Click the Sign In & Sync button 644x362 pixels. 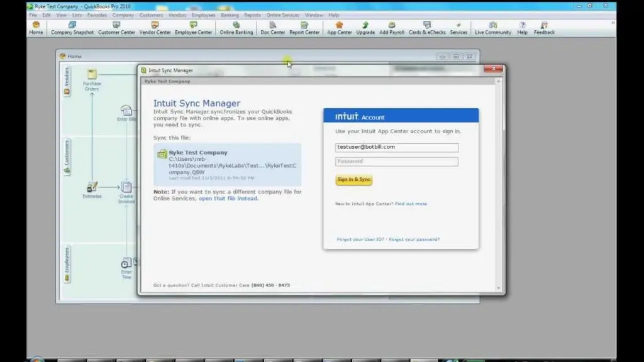(353, 179)
